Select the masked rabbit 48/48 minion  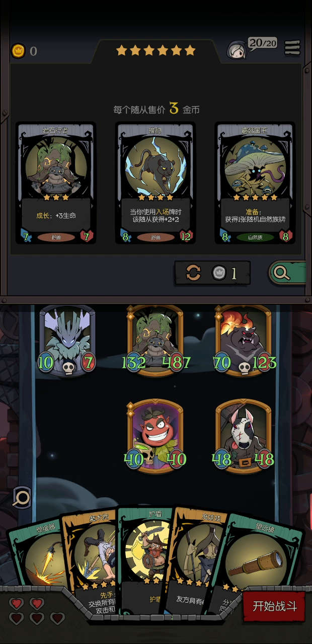(x=244, y=436)
